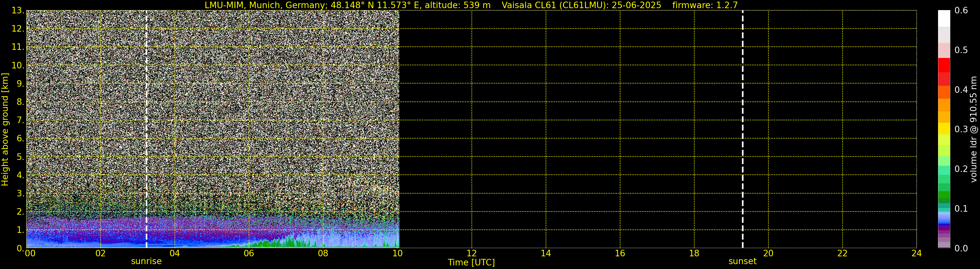Click the '0.4' colorbar tick label
The image size is (980, 269).
click(x=961, y=90)
